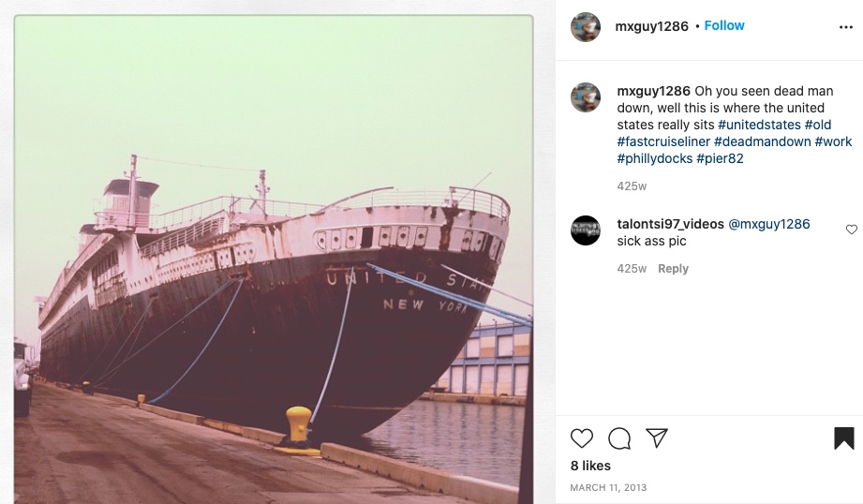Open the #pier82 hashtag
The image size is (863, 504).
coord(720,159)
